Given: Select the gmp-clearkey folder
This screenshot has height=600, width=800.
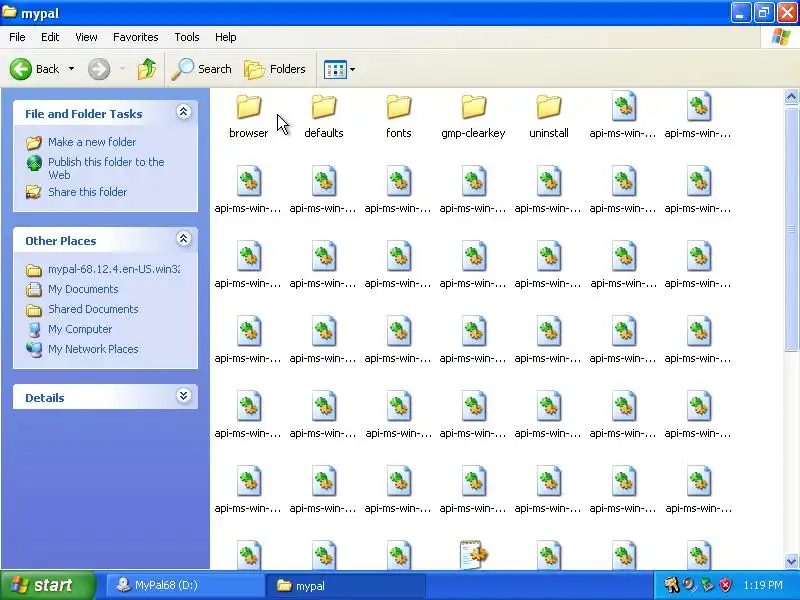Looking at the screenshot, I should [473, 116].
